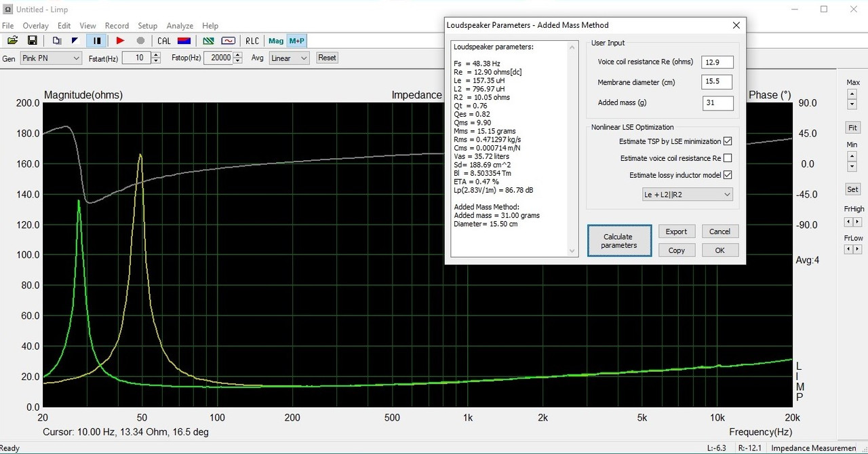Screen dimensions: 868x454
Task: Enable Estimate voice coil resistance Re checkbox
Action: coord(728,158)
